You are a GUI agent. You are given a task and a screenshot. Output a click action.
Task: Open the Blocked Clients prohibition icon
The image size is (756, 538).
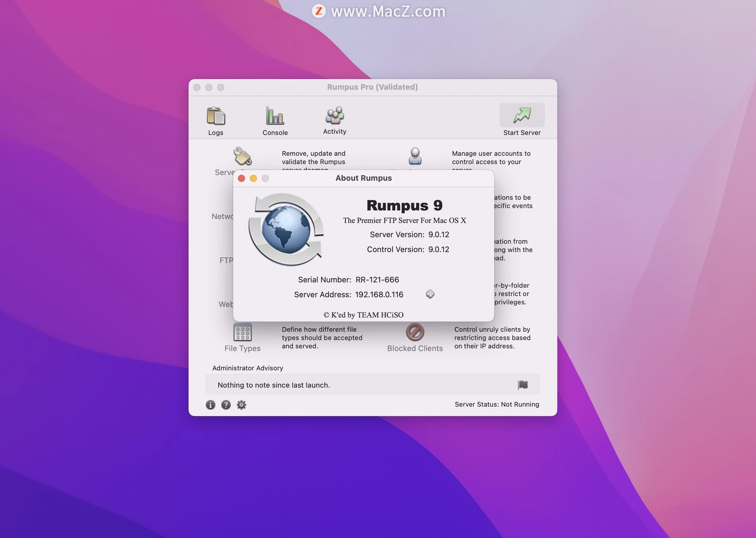(415, 332)
